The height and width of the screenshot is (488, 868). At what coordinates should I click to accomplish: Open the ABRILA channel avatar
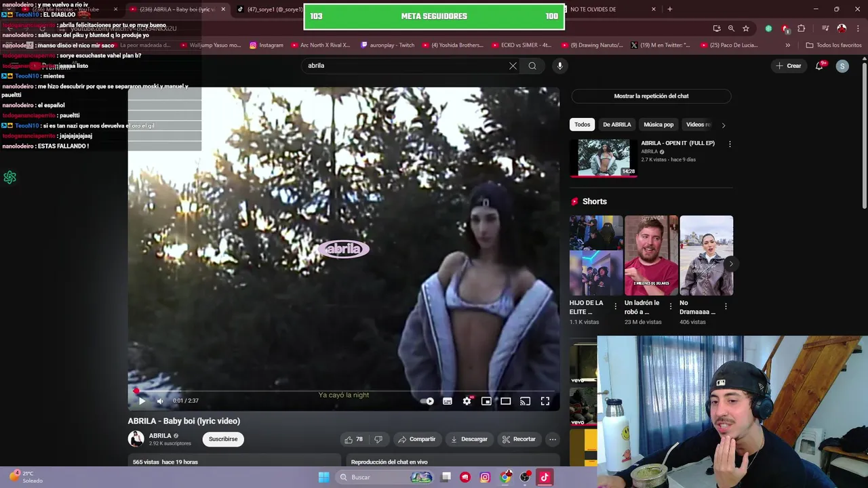(136, 439)
